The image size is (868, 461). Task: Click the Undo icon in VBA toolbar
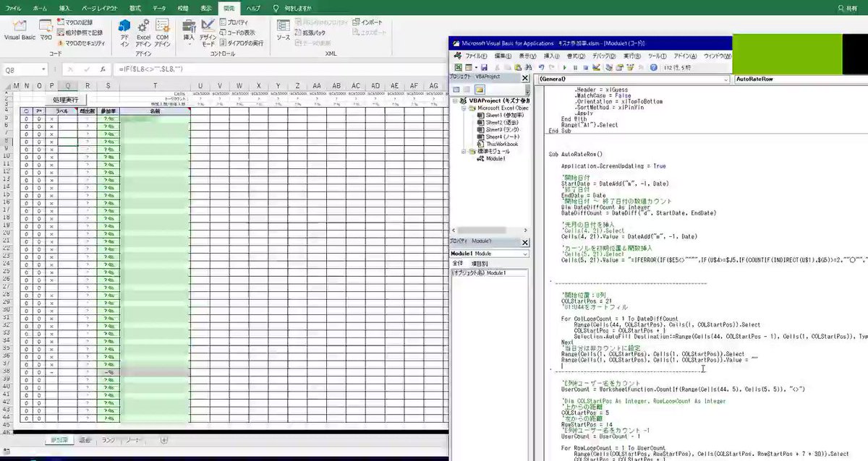tap(542, 67)
